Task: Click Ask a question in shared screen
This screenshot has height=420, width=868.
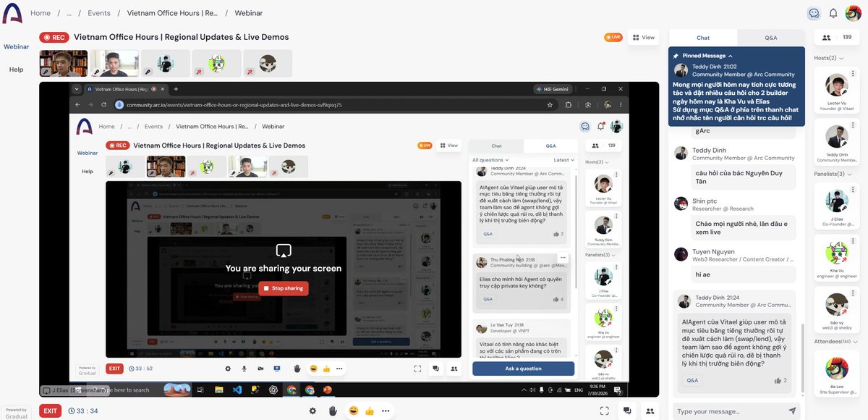Action: click(523, 369)
